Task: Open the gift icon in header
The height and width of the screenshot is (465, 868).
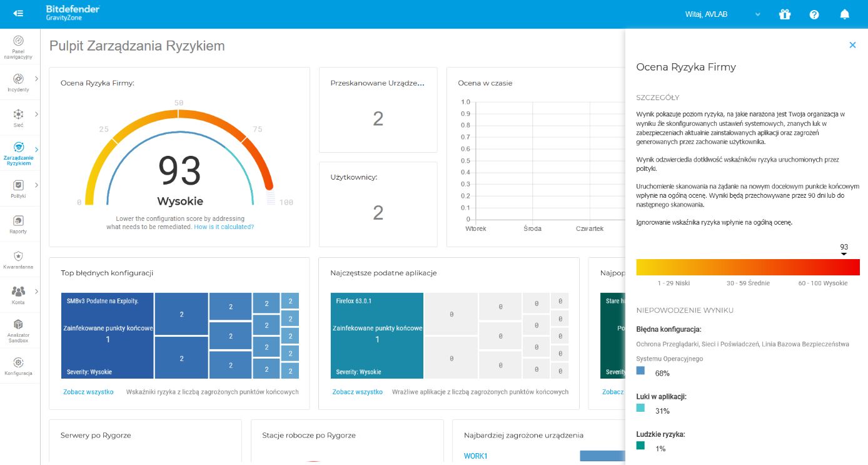Action: [785, 14]
